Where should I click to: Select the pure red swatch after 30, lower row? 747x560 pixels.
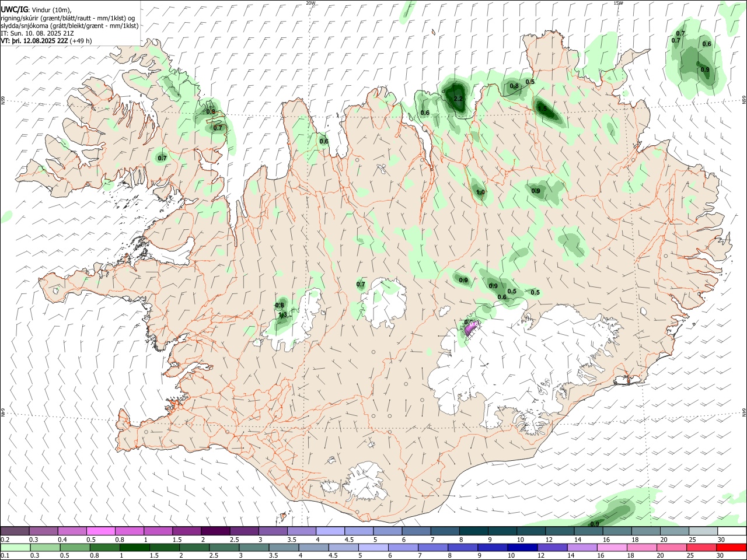click(731, 548)
